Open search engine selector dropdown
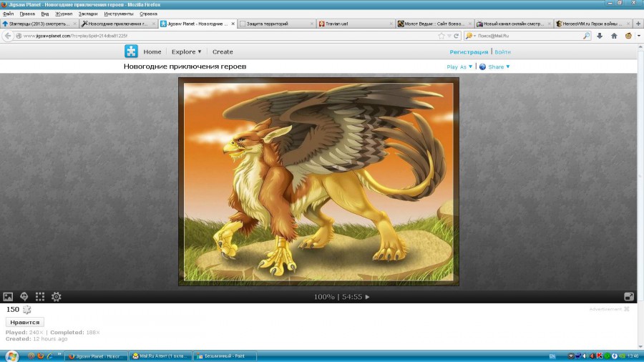The height and width of the screenshot is (362, 644). click(471, 36)
